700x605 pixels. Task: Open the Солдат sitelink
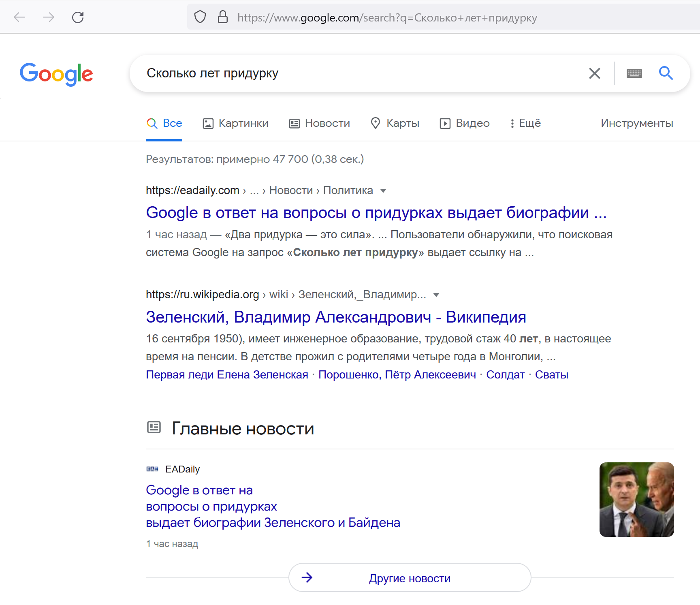tap(505, 375)
